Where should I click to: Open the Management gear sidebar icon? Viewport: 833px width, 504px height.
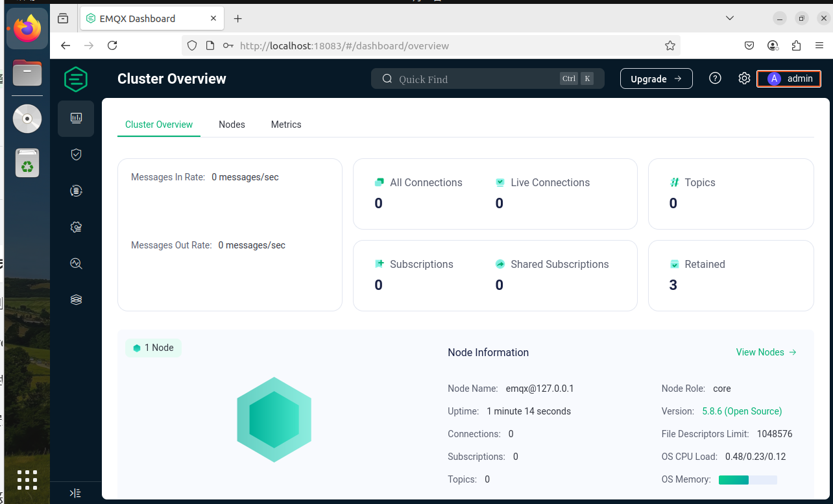[76, 227]
